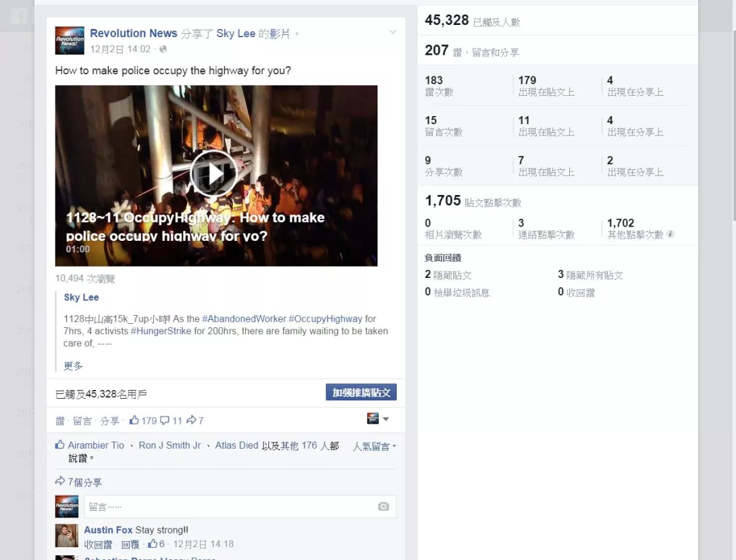The height and width of the screenshot is (560, 736).
Task: Click 1,705 貼文點擊次數 stat
Action: coord(473,201)
